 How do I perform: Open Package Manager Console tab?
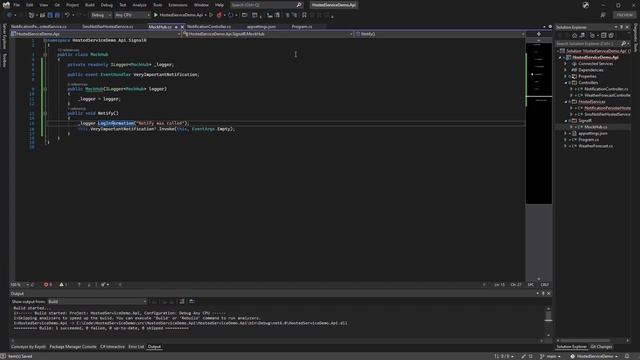(73, 347)
